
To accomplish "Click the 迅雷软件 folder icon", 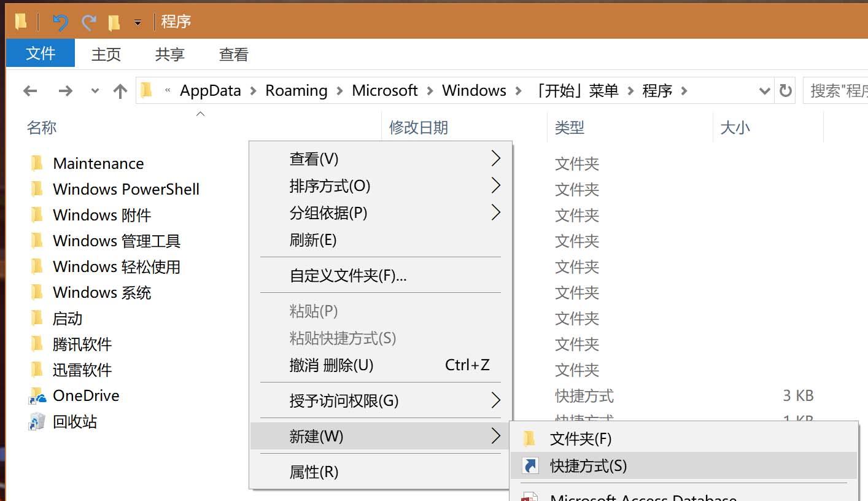I will pyautogui.click(x=37, y=370).
